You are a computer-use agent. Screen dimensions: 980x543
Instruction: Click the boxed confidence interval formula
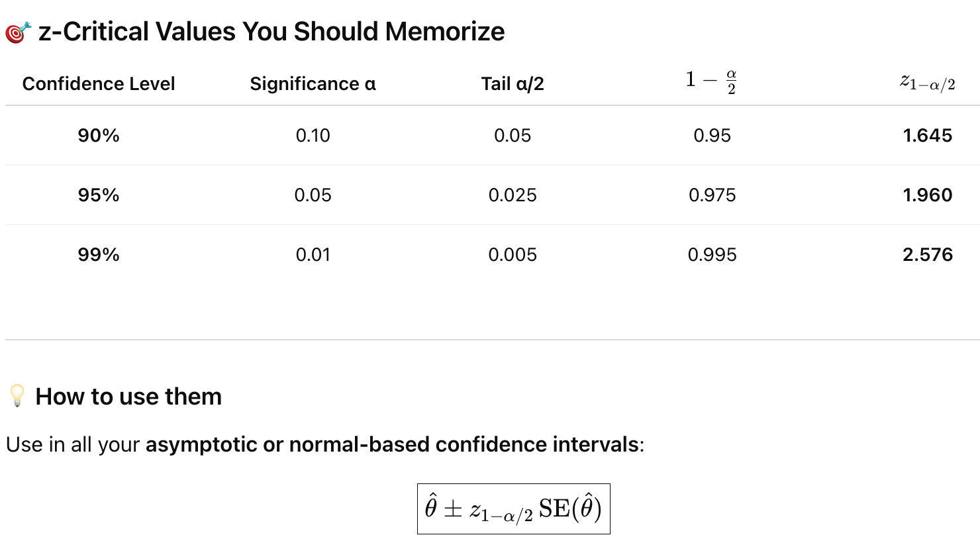point(513,509)
